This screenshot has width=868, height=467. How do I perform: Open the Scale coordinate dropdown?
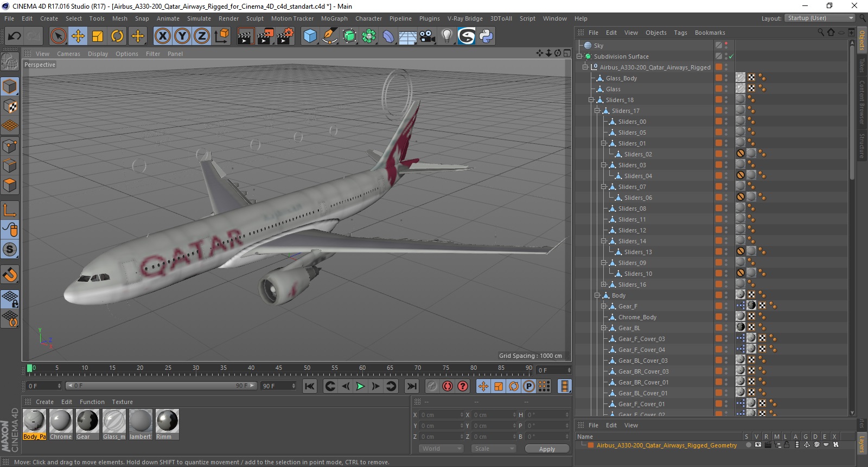click(494, 449)
